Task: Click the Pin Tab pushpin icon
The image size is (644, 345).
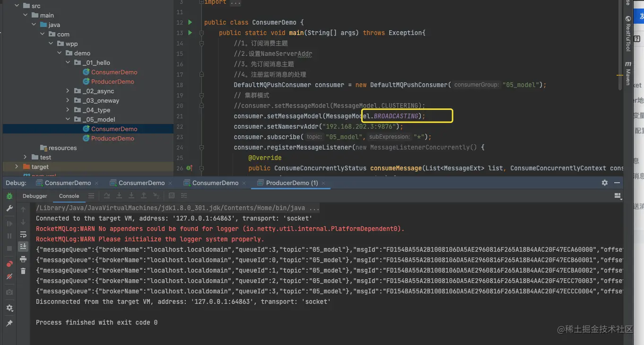Action: tap(9, 323)
